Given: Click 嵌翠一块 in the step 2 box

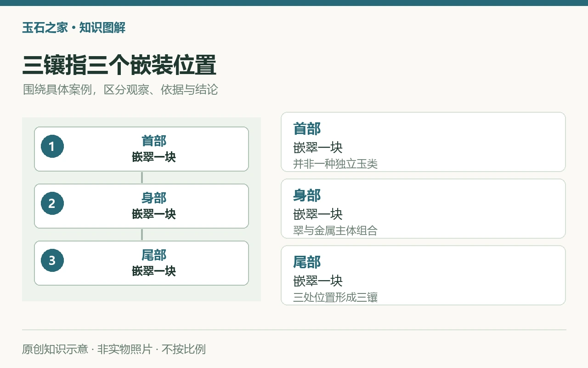Looking at the screenshot, I should [154, 214].
